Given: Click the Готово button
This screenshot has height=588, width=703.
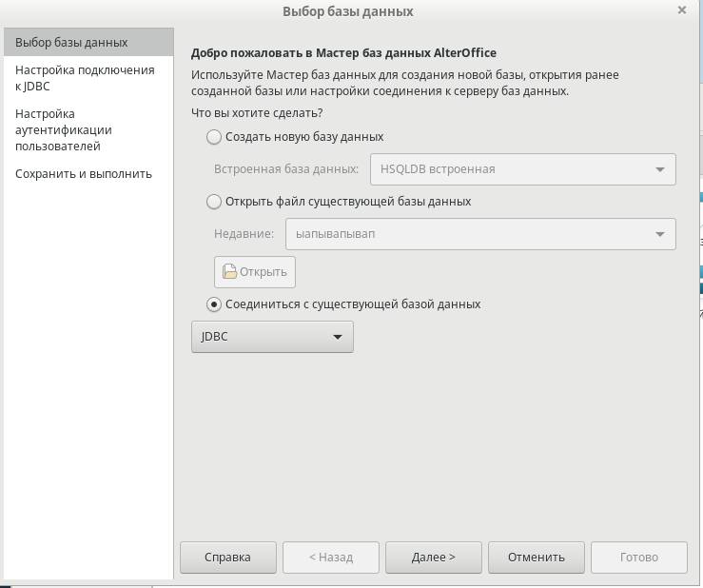Looking at the screenshot, I should coord(639,558).
